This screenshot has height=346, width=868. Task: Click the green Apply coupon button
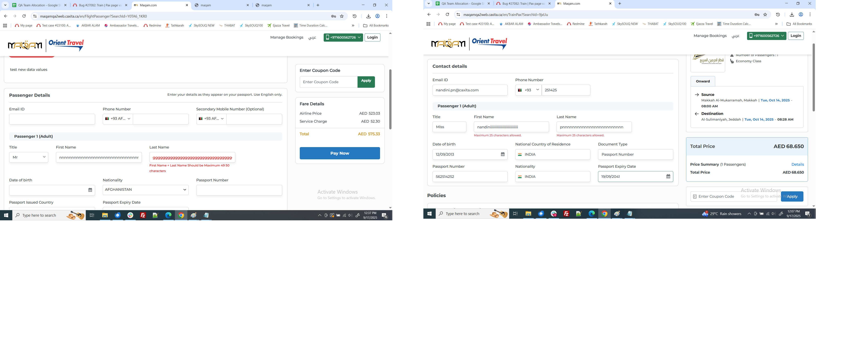click(x=366, y=82)
